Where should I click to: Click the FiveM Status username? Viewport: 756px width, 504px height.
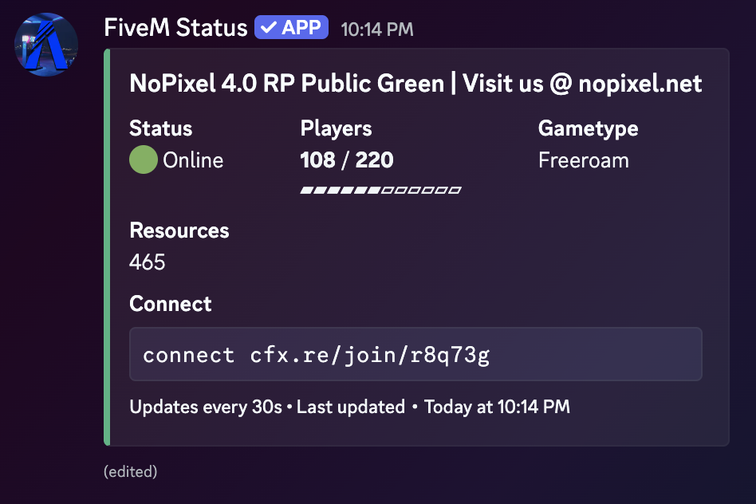pos(176,27)
